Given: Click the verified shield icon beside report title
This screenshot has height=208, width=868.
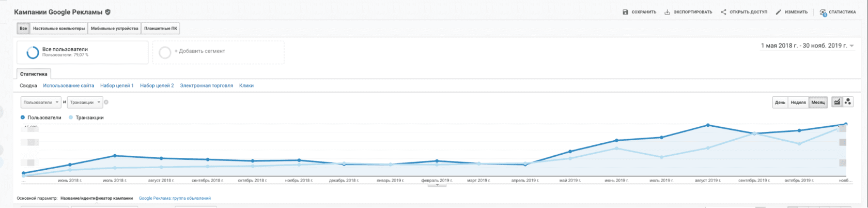Looking at the screenshot, I should [108, 12].
